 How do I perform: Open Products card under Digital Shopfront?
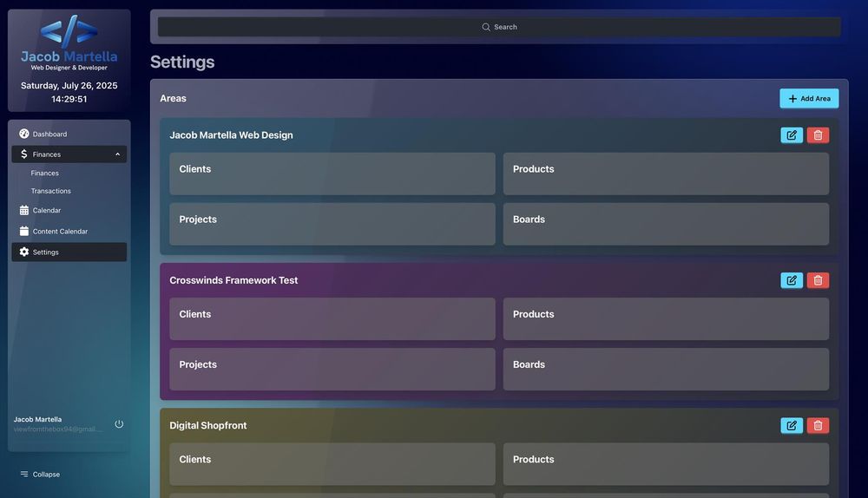(666, 463)
